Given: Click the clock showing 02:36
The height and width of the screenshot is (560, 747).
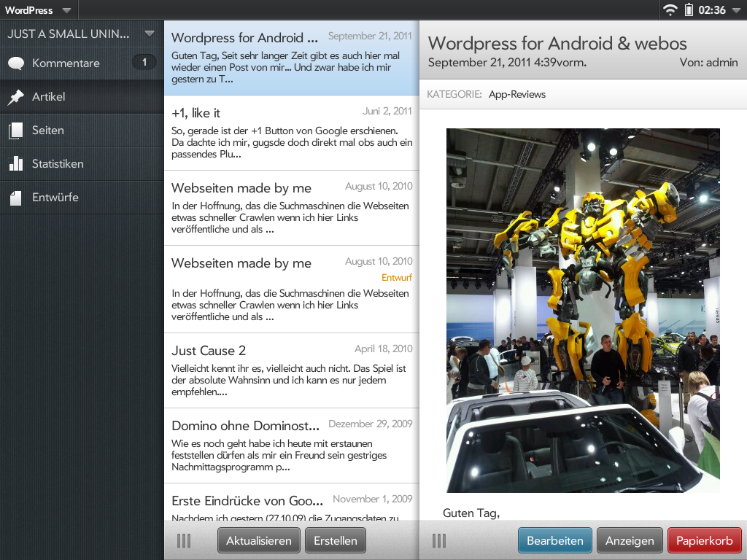Looking at the screenshot, I should [x=712, y=10].
